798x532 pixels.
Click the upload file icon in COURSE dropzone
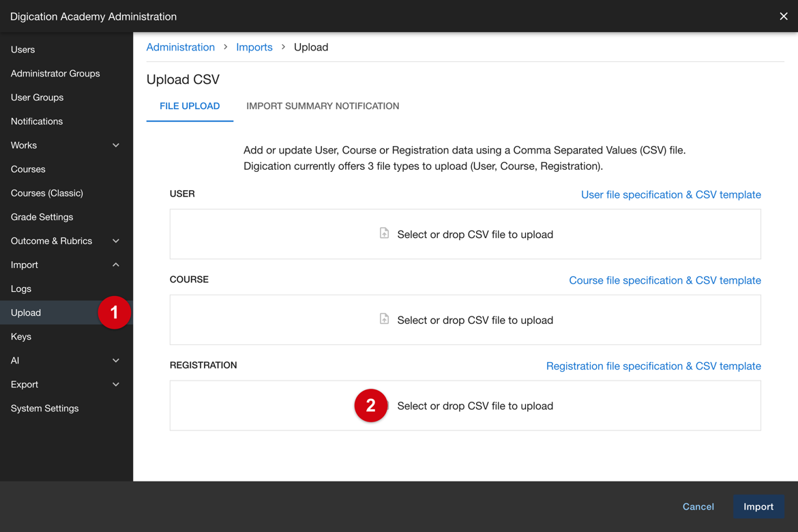(384, 319)
